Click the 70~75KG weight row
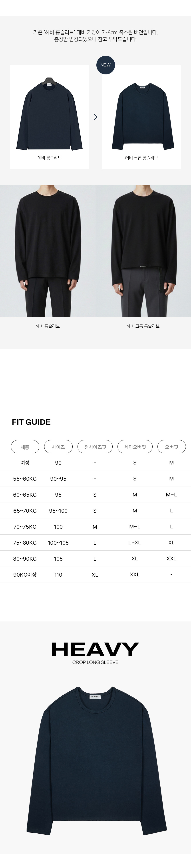Image resolution: width=191 pixels, height=868 pixels. [x=25, y=527]
